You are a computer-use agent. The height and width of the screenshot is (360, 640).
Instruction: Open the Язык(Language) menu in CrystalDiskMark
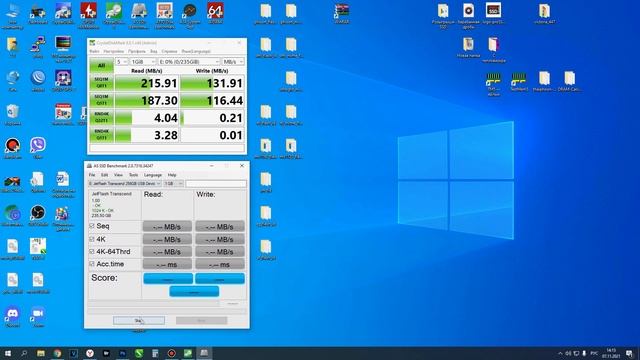[x=196, y=51]
